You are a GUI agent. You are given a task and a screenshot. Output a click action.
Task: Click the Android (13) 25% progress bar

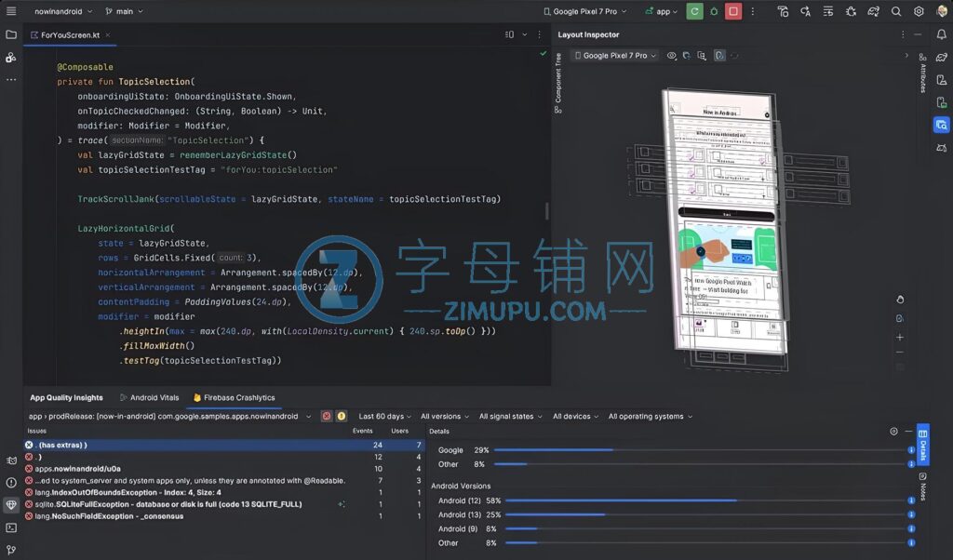705,514
